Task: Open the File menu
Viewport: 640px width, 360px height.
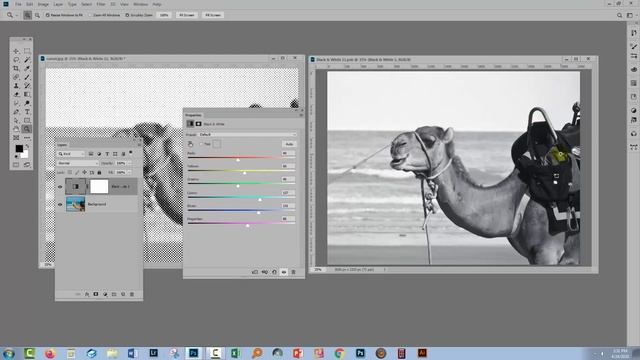Action: pos(18,4)
